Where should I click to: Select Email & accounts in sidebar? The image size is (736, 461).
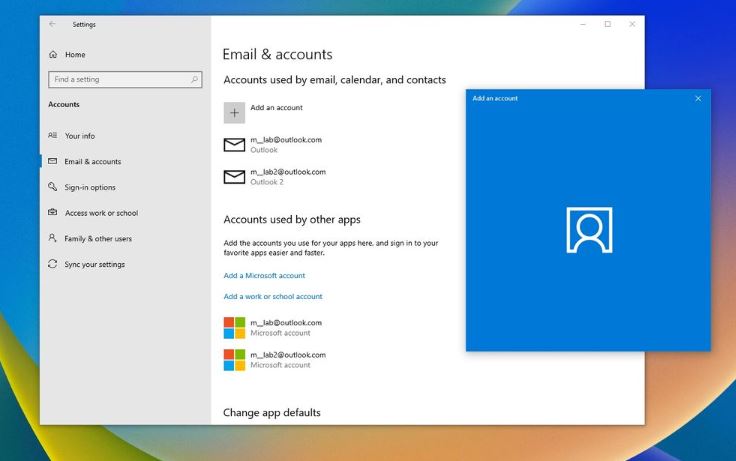click(92, 161)
